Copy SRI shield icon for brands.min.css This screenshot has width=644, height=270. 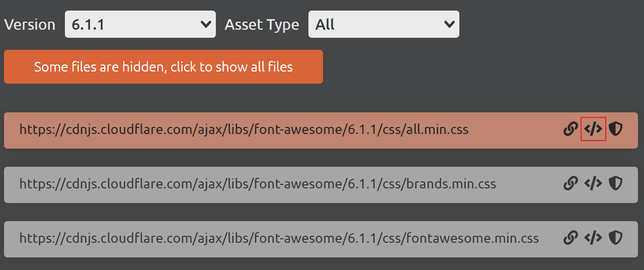point(616,184)
